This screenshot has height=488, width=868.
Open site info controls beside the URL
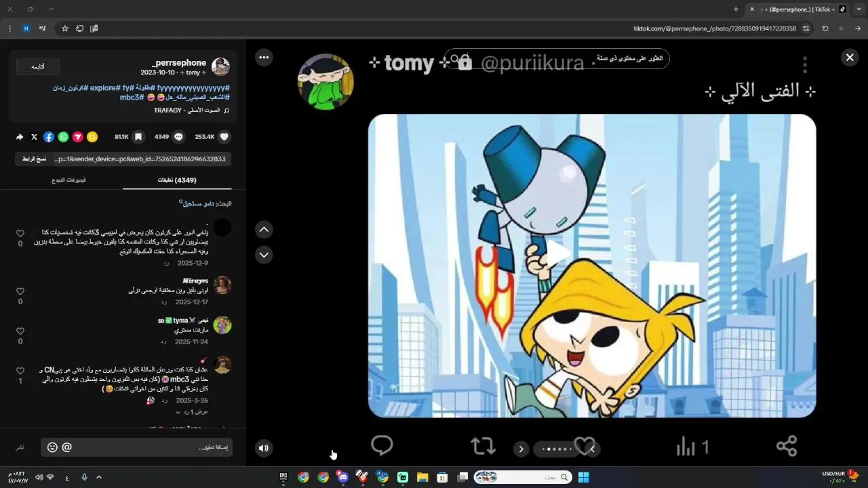pyautogui.click(x=806, y=28)
